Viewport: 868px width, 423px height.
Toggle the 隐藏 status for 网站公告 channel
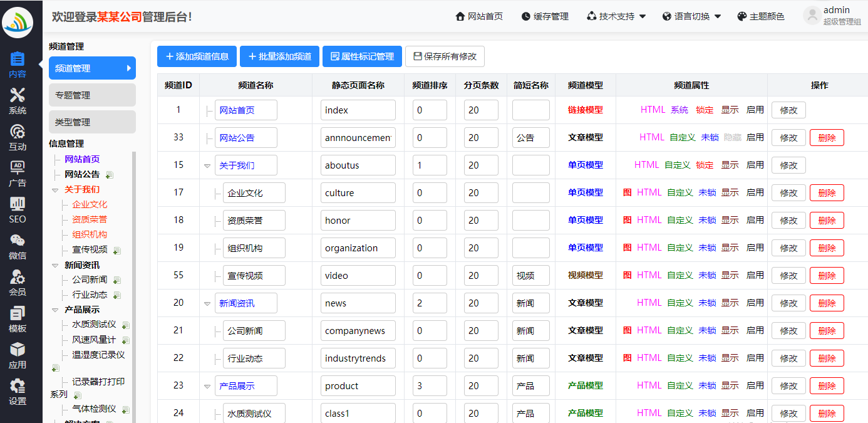coord(732,137)
